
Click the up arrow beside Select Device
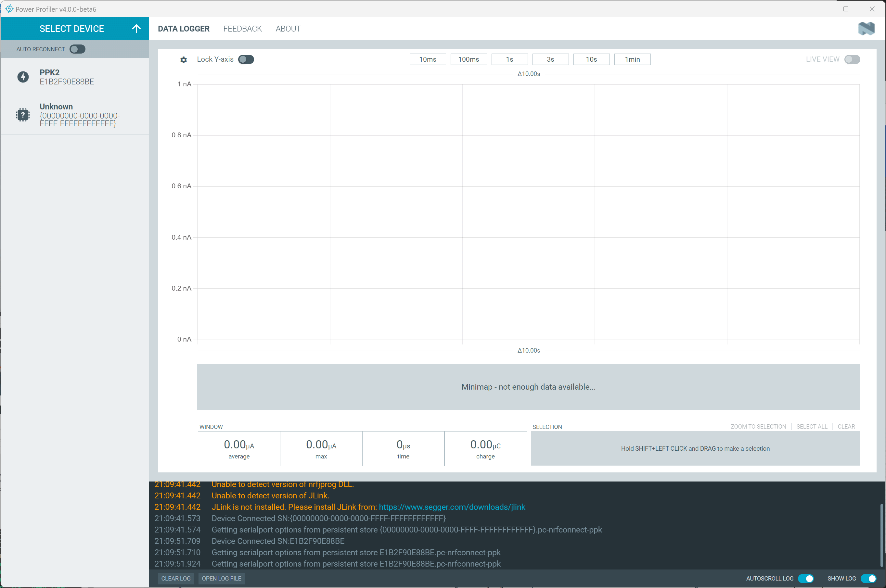point(136,29)
